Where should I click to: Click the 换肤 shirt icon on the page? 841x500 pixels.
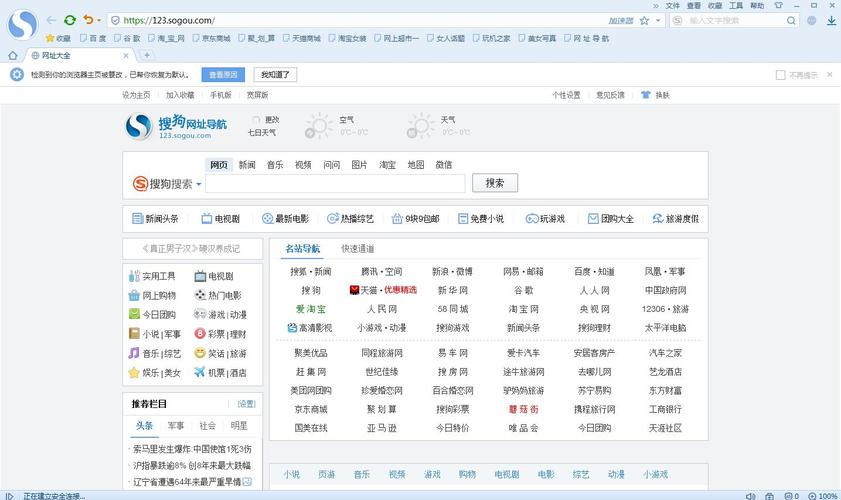point(646,95)
